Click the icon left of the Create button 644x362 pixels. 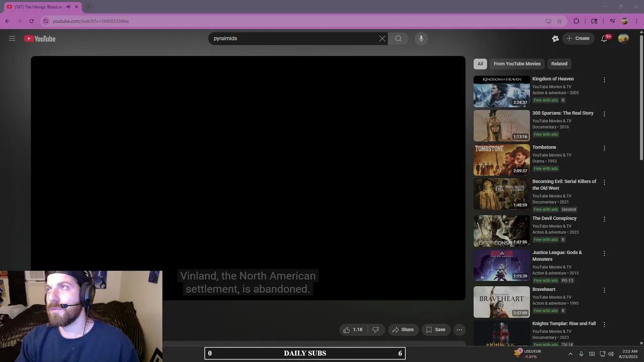point(555,38)
